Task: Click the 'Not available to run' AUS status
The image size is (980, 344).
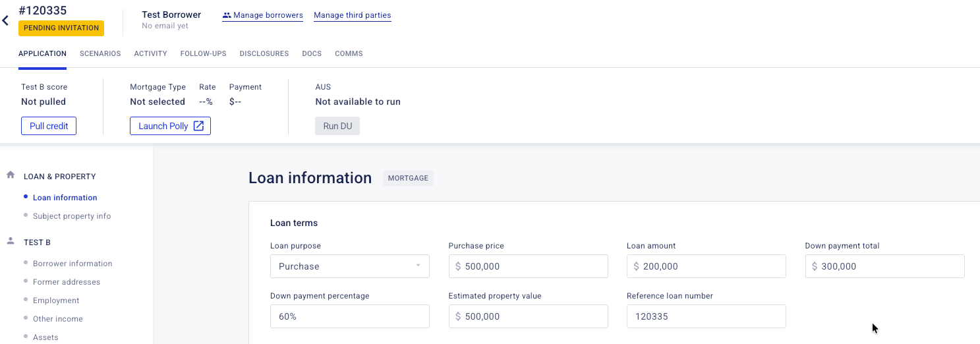Action: point(358,101)
